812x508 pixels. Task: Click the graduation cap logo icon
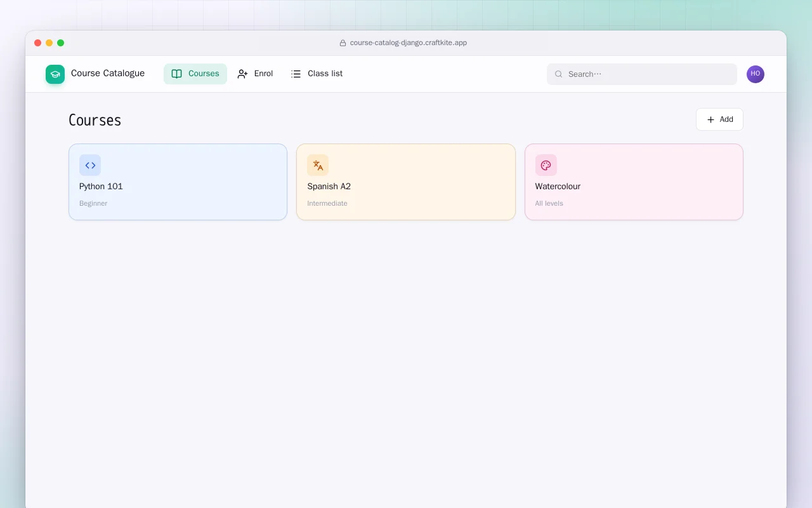coord(55,74)
